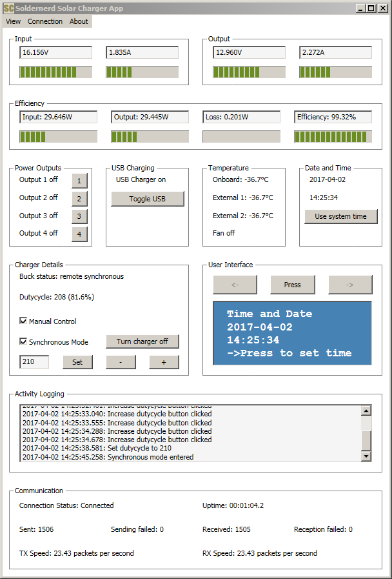
Task: Click the Press button in User Interface
Action: pyautogui.click(x=292, y=285)
